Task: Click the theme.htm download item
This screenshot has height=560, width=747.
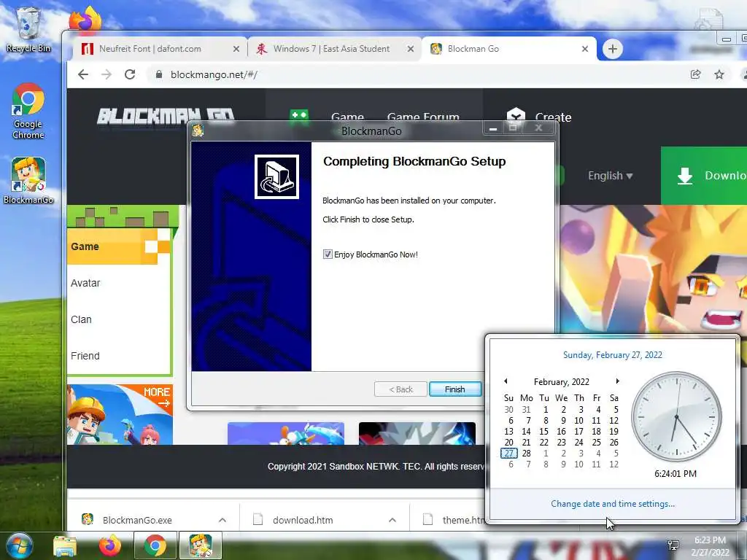Action: (x=452, y=520)
